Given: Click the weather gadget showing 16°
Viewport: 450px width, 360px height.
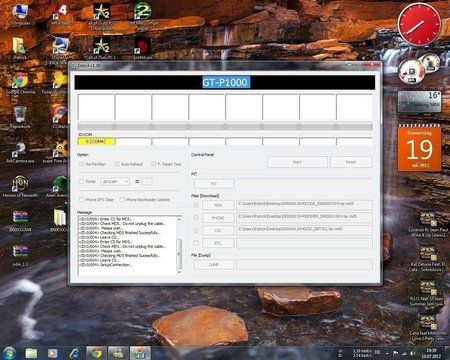Looking at the screenshot, I should point(420,101).
